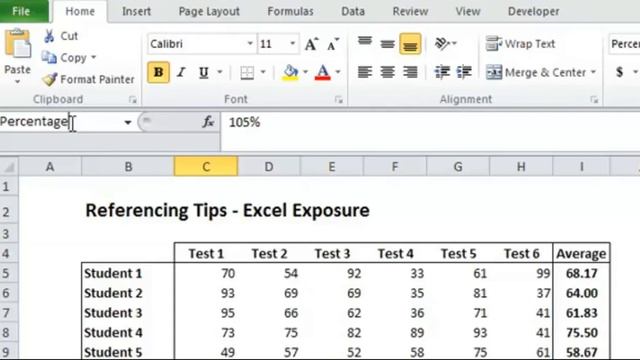This screenshot has height=360, width=640.
Task: Toggle Bold formatting
Action: [158, 72]
